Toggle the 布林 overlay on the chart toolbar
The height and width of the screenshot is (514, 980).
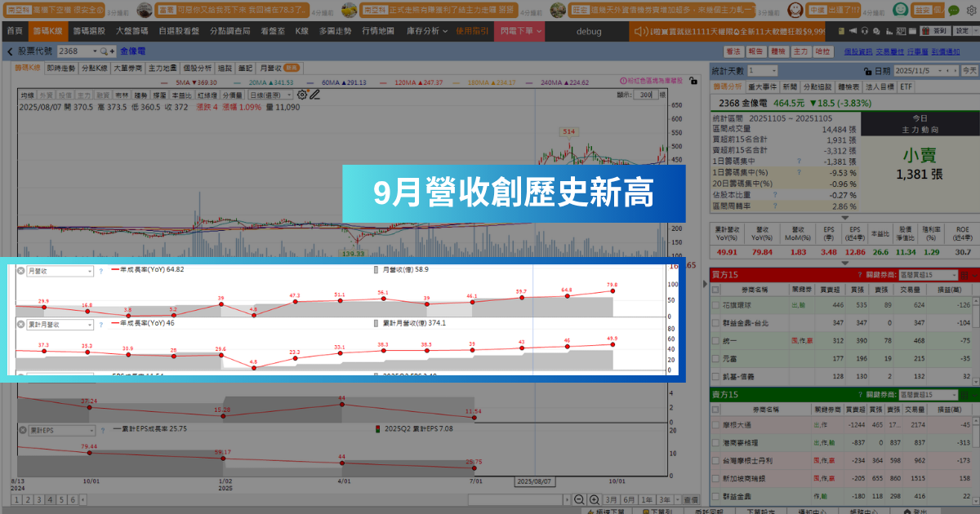point(122,95)
